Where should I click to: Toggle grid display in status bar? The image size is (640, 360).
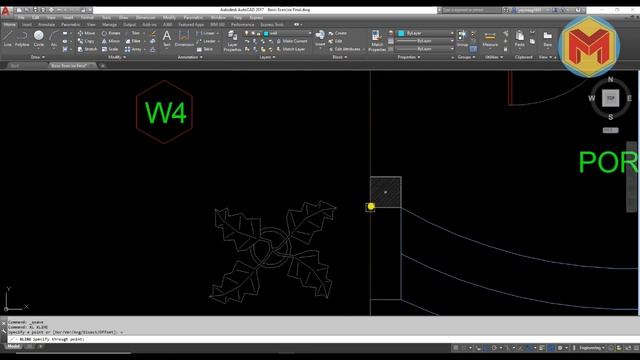456,348
